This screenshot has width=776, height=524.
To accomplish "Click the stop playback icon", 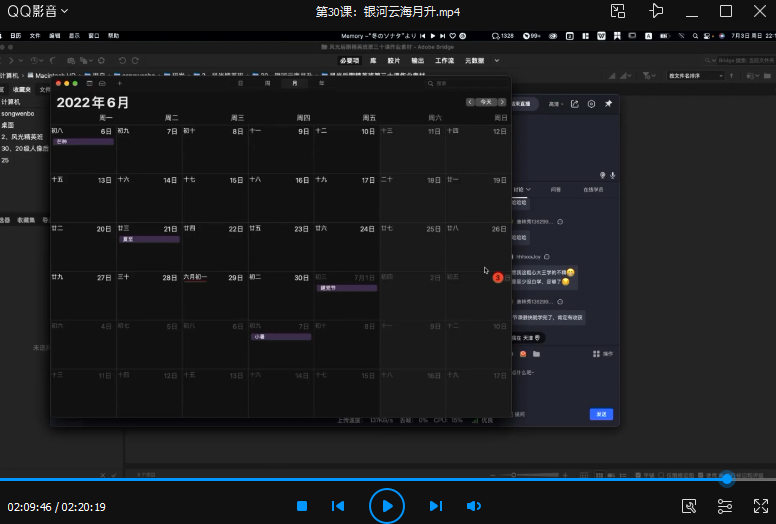I will 302,506.
